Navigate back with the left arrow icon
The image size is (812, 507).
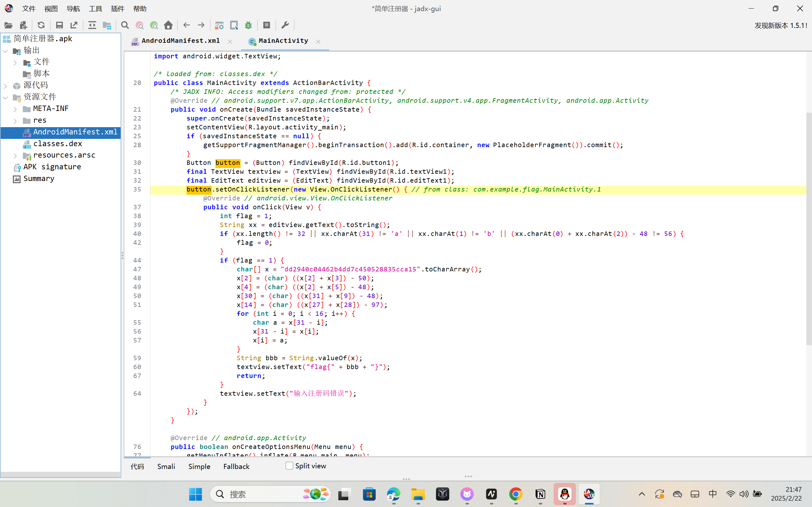pyautogui.click(x=187, y=25)
